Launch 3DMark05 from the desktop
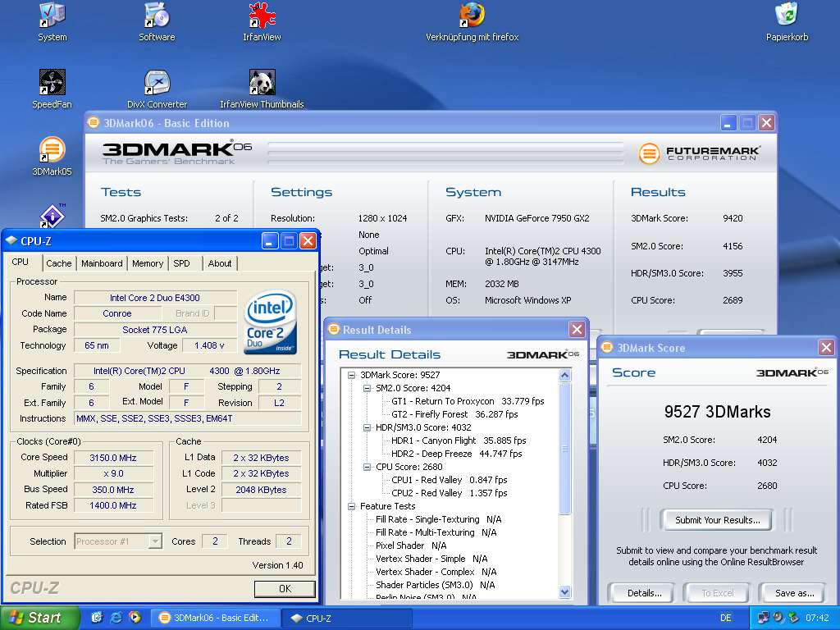 [52, 157]
